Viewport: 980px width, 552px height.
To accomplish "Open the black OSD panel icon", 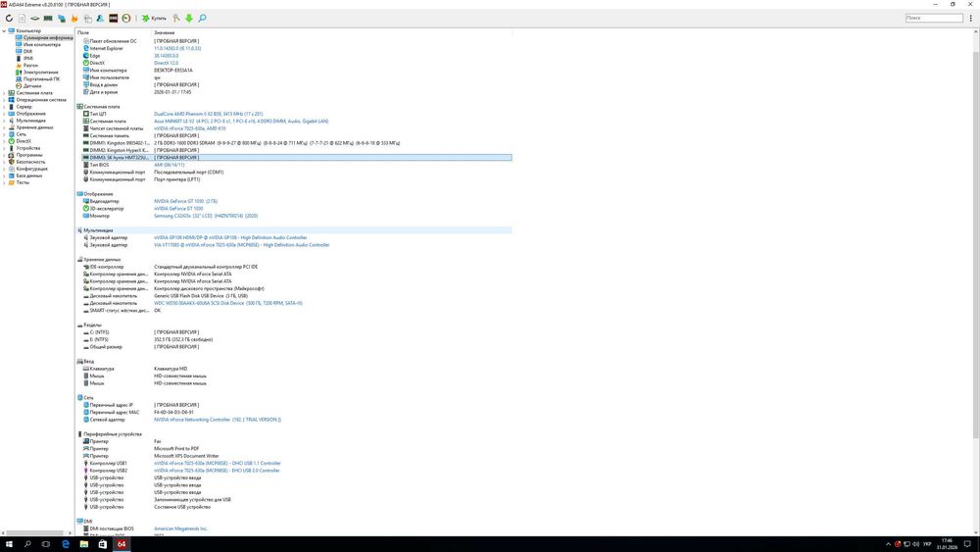I will coord(113,18).
